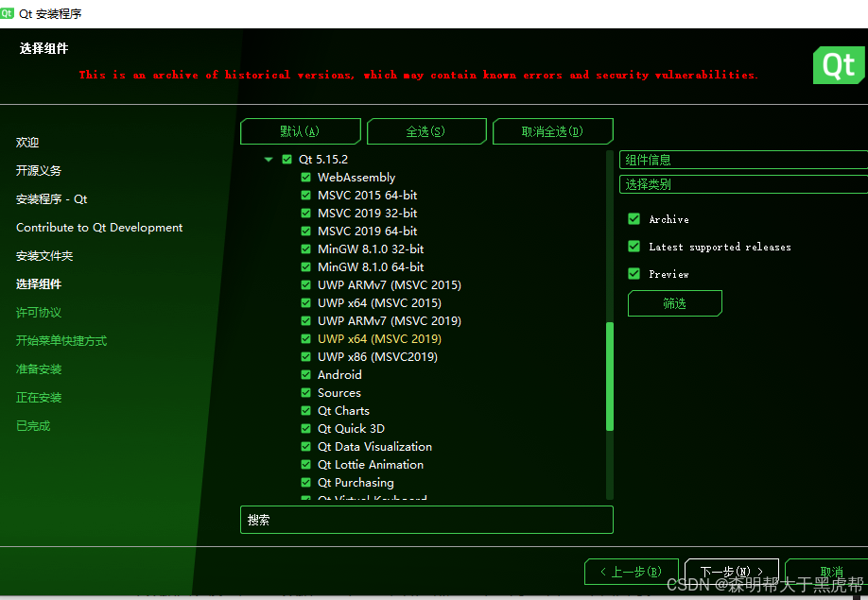Uncheck the Android component checkbox

point(305,375)
